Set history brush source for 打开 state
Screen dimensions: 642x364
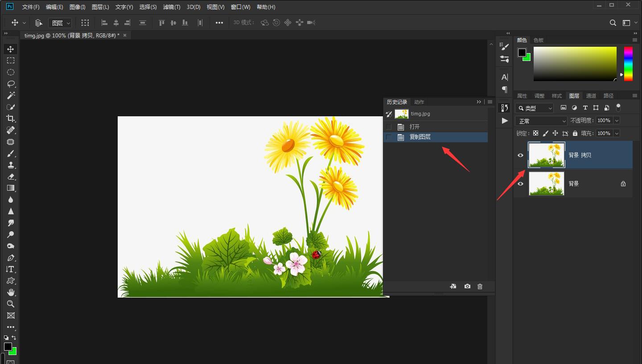[x=389, y=127]
